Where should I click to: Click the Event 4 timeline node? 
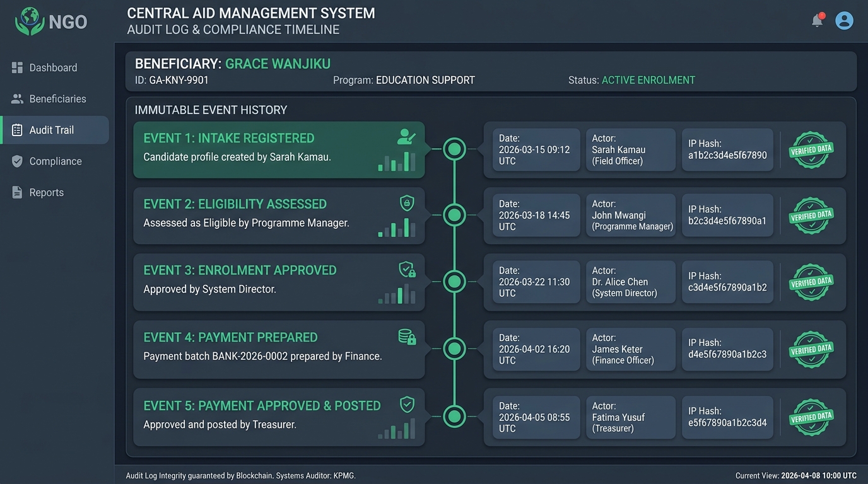point(454,349)
